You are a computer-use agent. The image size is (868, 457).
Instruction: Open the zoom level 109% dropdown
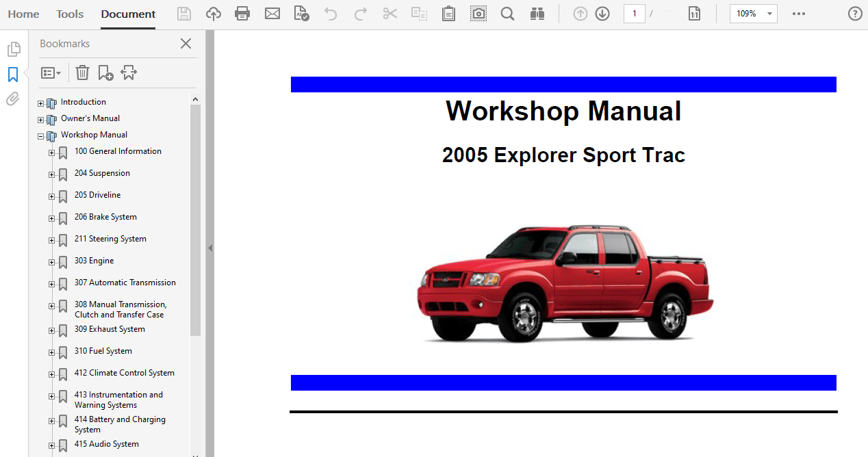tap(753, 14)
